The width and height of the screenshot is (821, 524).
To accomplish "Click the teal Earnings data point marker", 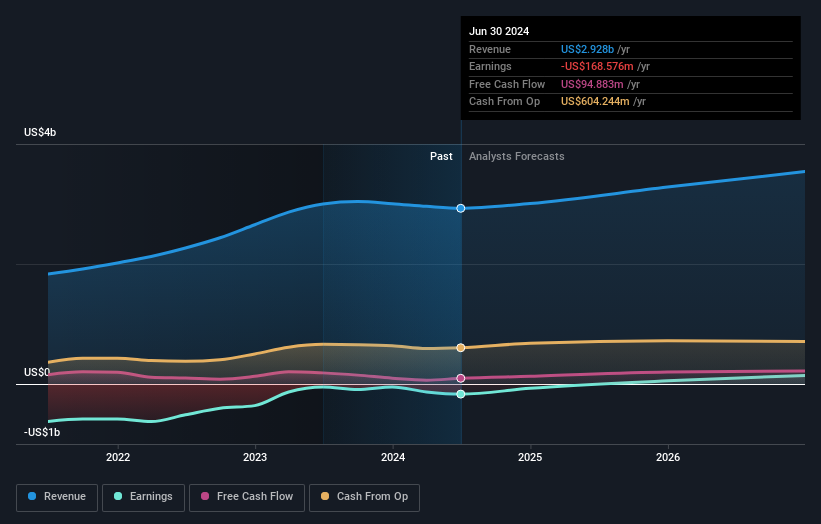I will click(x=461, y=394).
